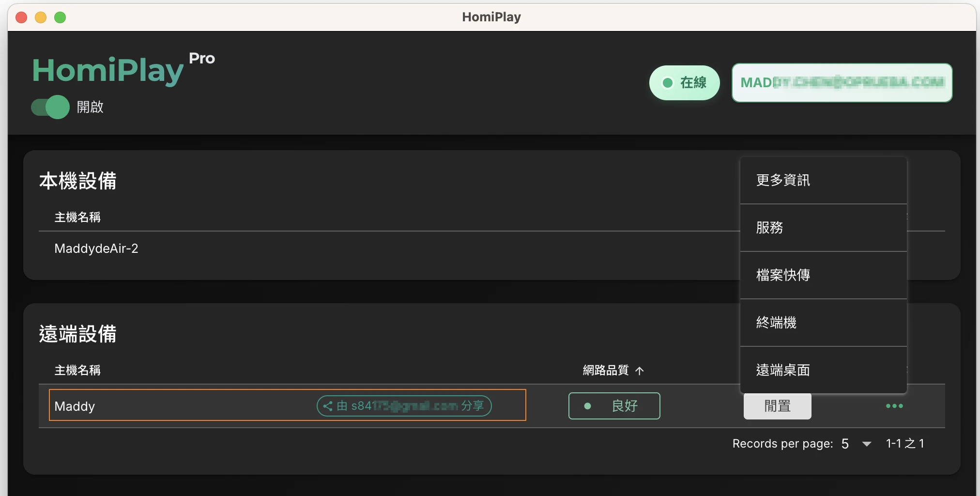Image resolution: width=980 pixels, height=496 pixels.
Task: Click the 主機名稱 header under 遠端設備
Action: 77,371
